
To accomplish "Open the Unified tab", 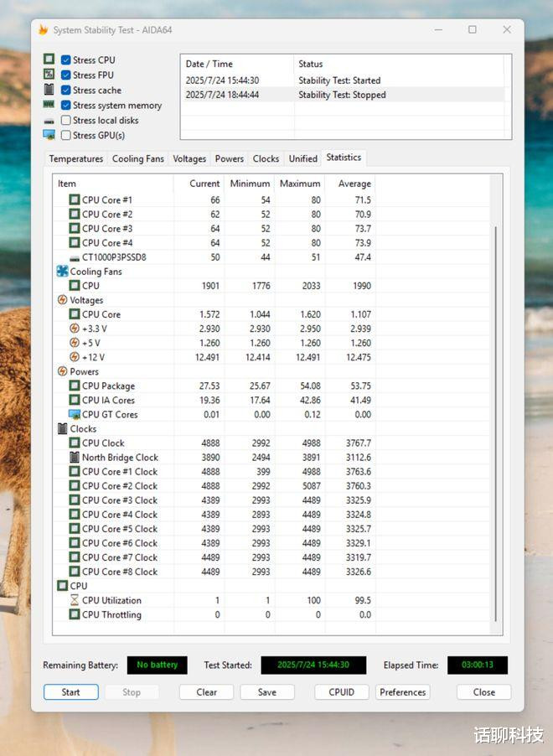I will pos(303,158).
